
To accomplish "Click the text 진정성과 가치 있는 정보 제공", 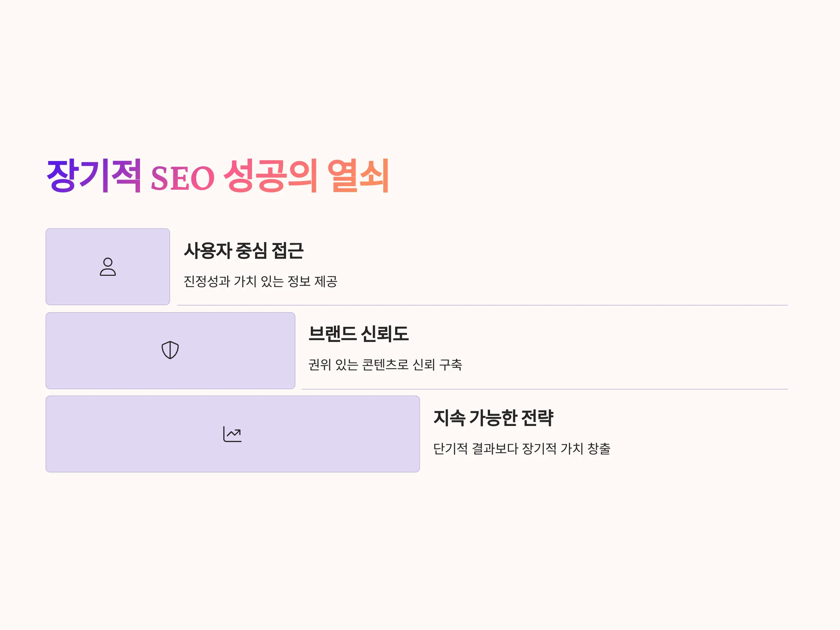I will tap(260, 281).
